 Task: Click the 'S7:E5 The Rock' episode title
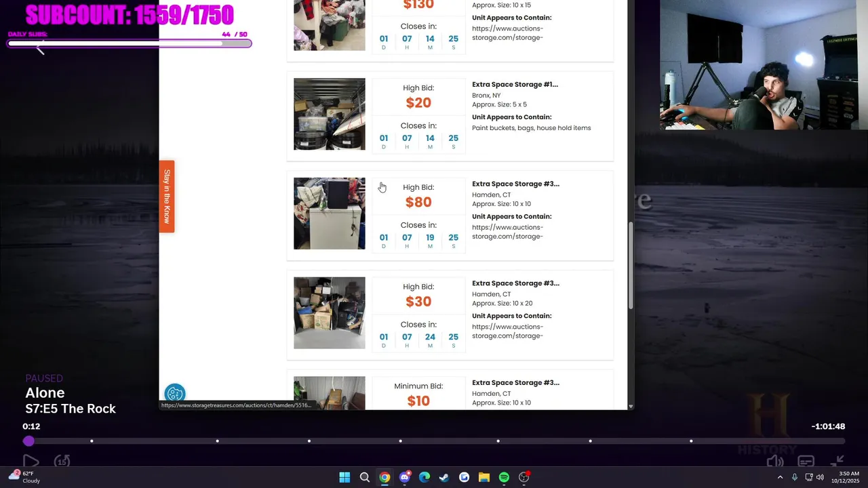[71, 409]
